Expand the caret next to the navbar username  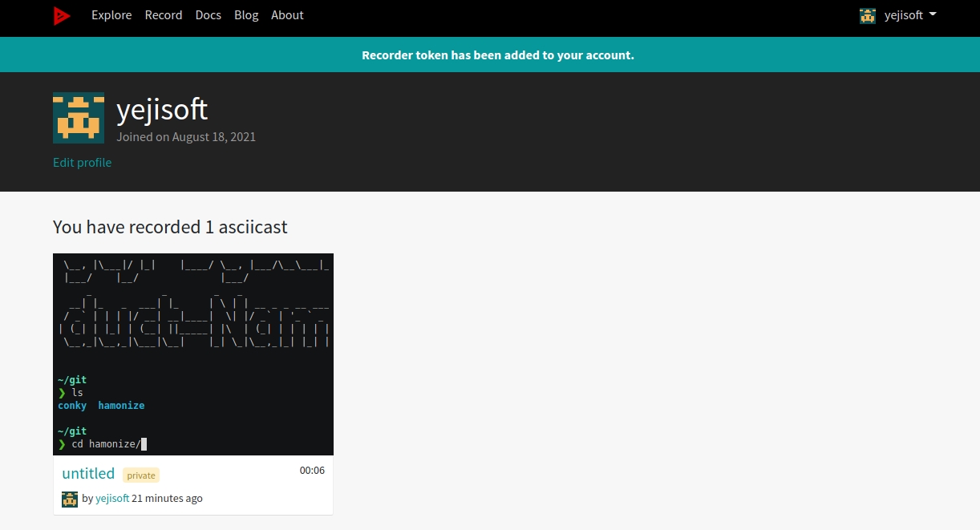click(x=933, y=14)
